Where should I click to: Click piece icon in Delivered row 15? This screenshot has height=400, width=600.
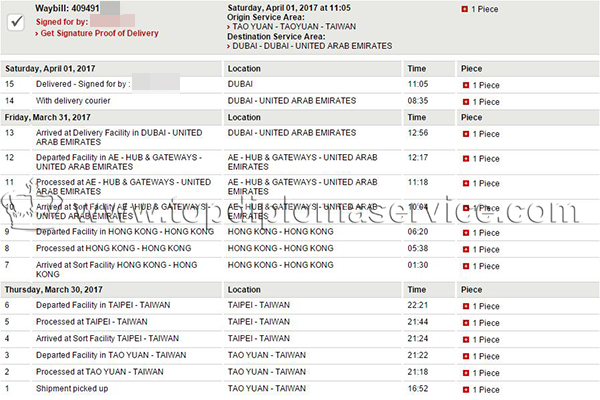[x=466, y=85]
